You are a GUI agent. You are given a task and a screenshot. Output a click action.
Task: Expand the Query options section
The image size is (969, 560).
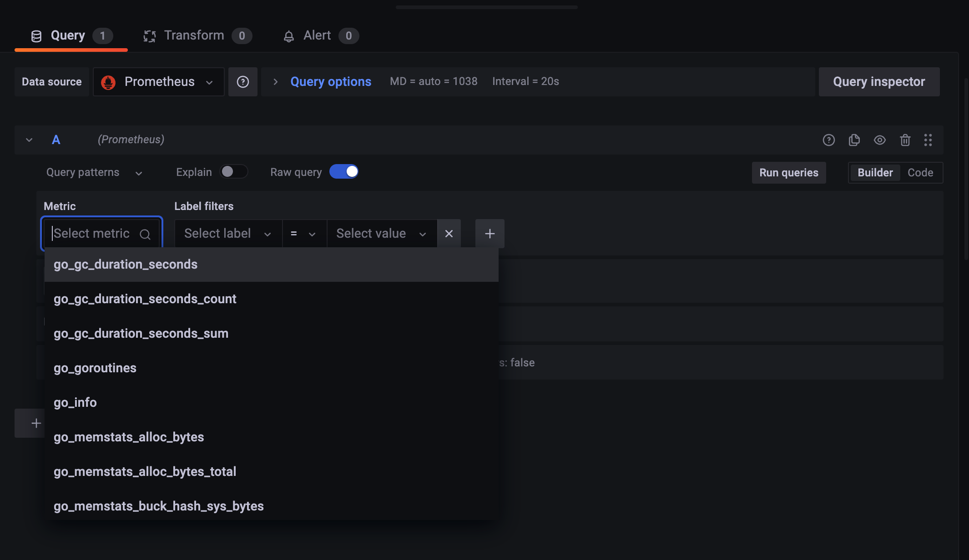[x=330, y=82]
